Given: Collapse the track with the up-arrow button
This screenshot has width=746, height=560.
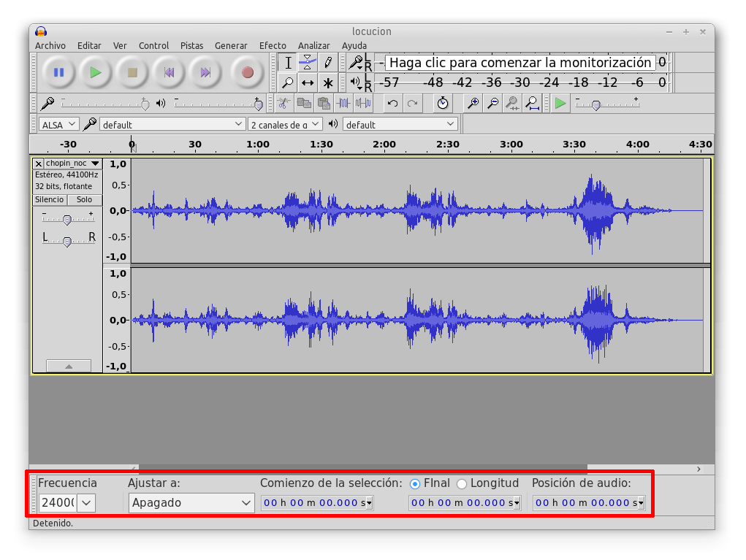Looking at the screenshot, I should point(69,366).
